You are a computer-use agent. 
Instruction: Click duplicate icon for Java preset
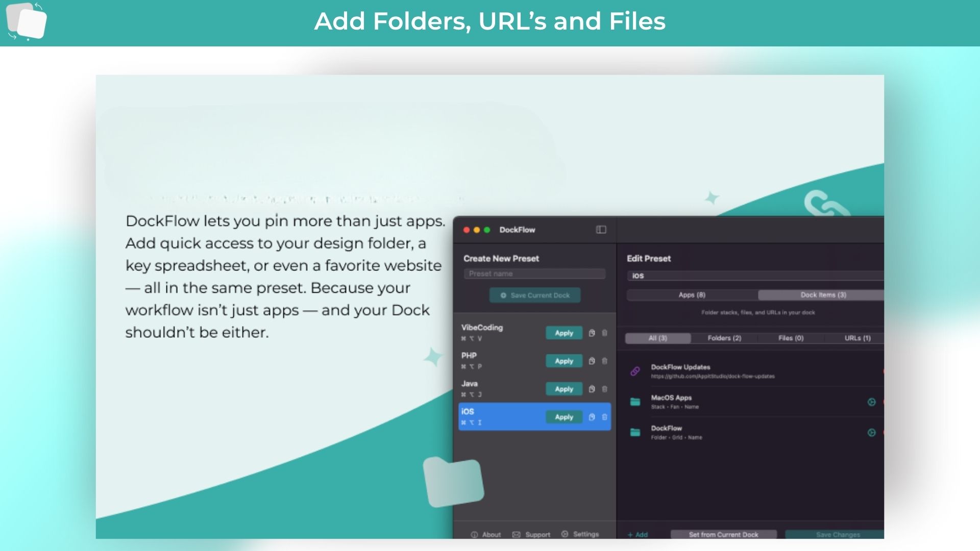(x=592, y=389)
